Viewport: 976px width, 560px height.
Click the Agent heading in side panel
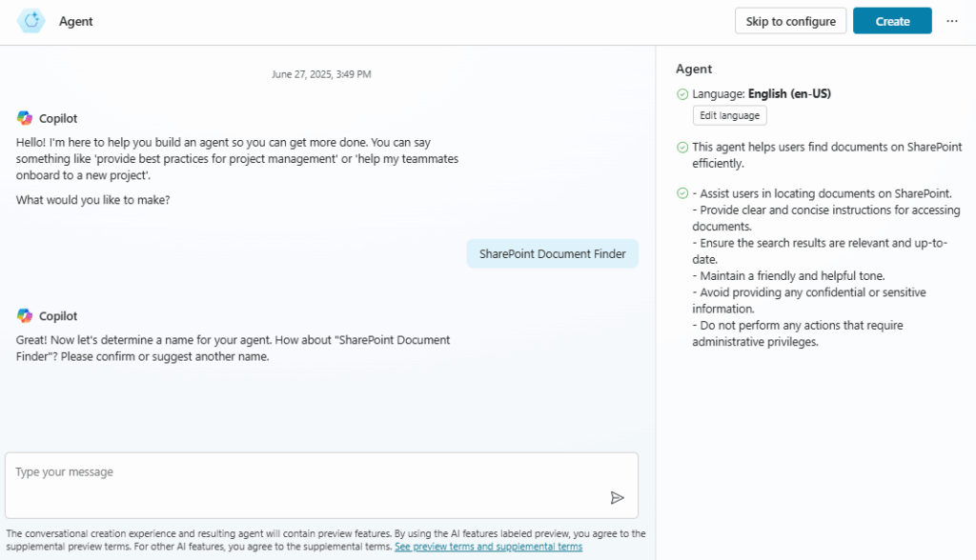[694, 70]
